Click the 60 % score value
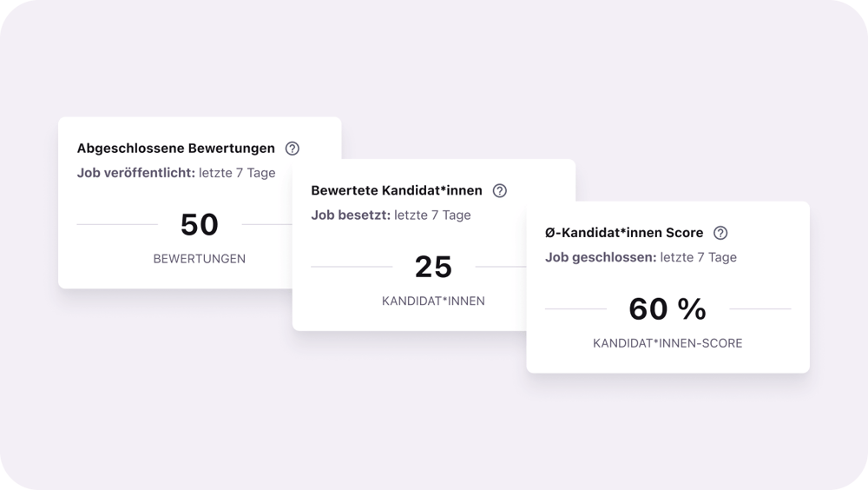The height and width of the screenshot is (490, 868). [667, 309]
